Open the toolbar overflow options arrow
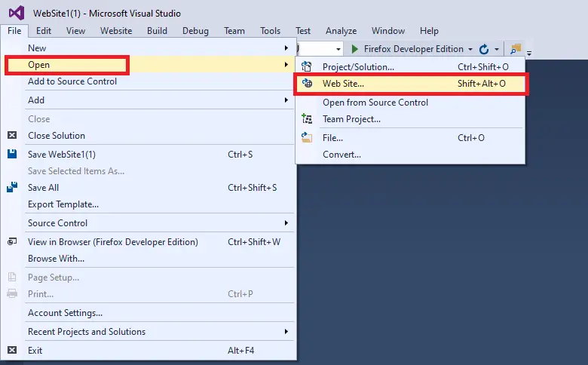 pos(529,53)
